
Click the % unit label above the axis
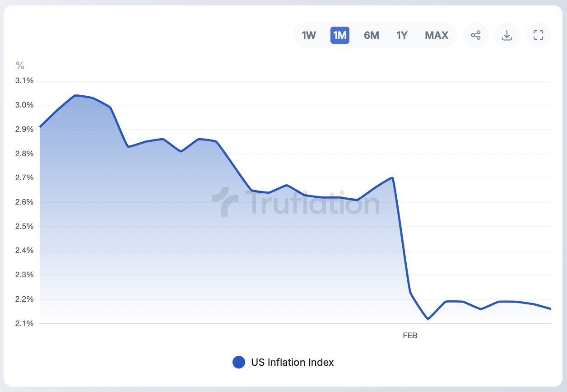pyautogui.click(x=20, y=65)
